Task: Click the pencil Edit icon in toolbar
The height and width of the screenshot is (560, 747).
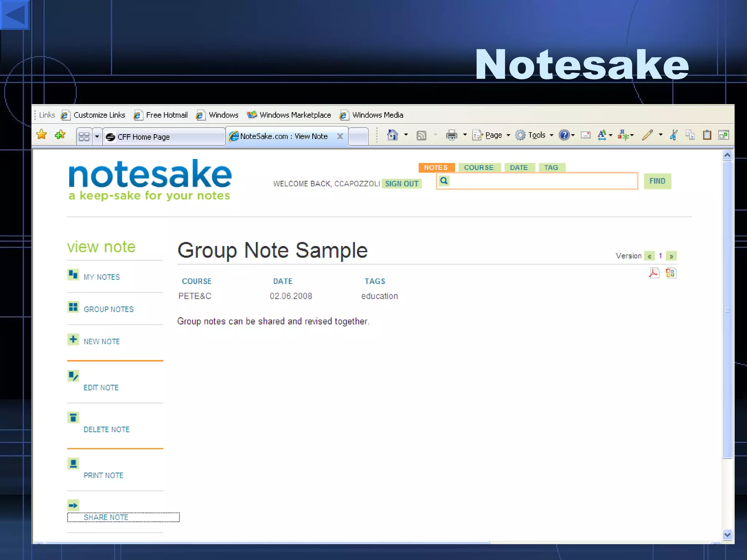Action: (x=647, y=135)
